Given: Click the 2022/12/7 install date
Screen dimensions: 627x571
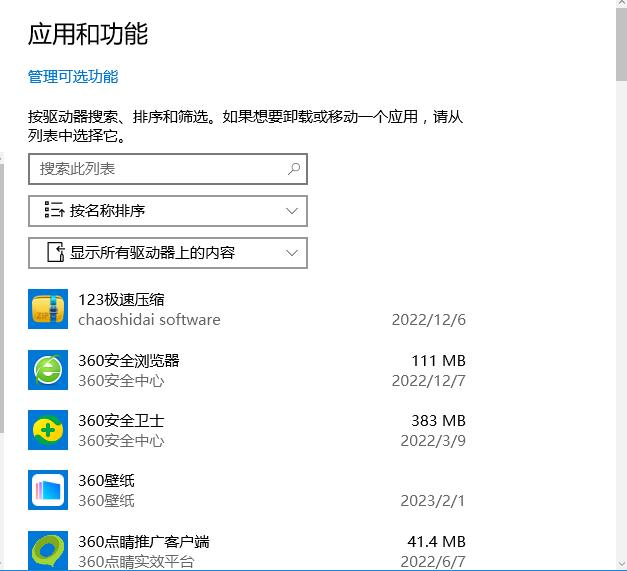Looking at the screenshot, I should pyautogui.click(x=429, y=381).
